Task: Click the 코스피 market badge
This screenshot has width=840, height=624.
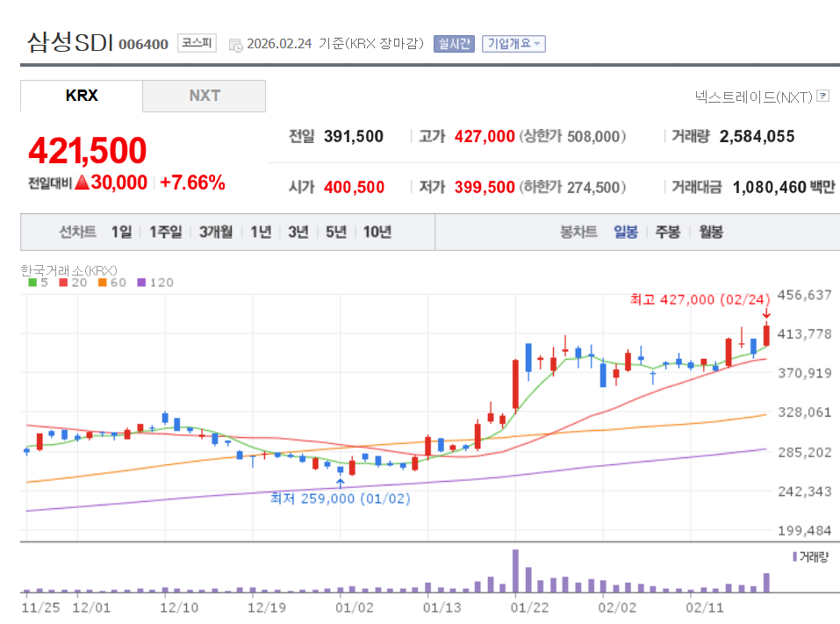Action: click(x=197, y=43)
